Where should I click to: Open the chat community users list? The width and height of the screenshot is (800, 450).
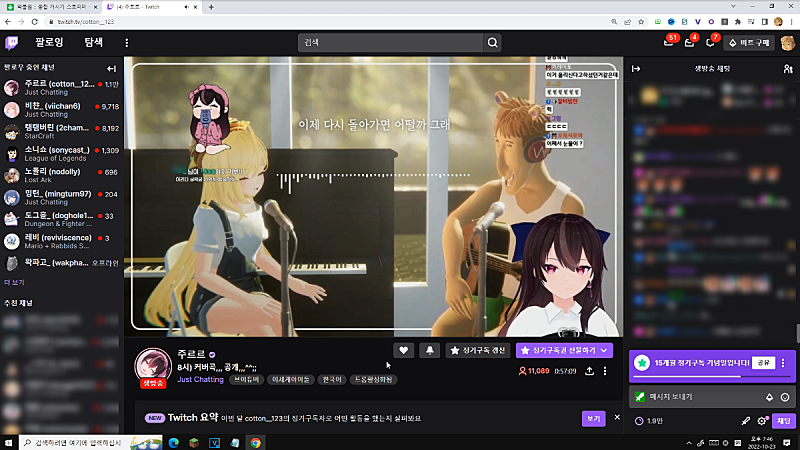click(788, 68)
